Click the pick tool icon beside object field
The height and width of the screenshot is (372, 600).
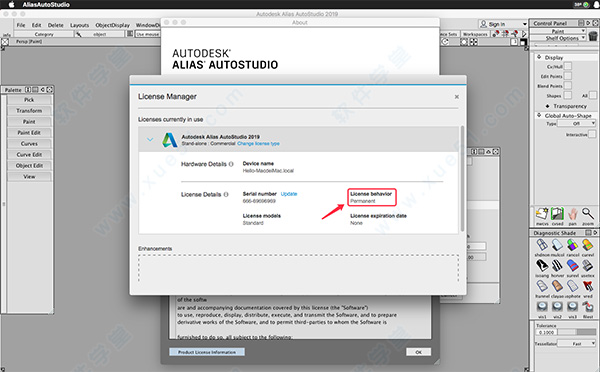[x=78, y=34]
